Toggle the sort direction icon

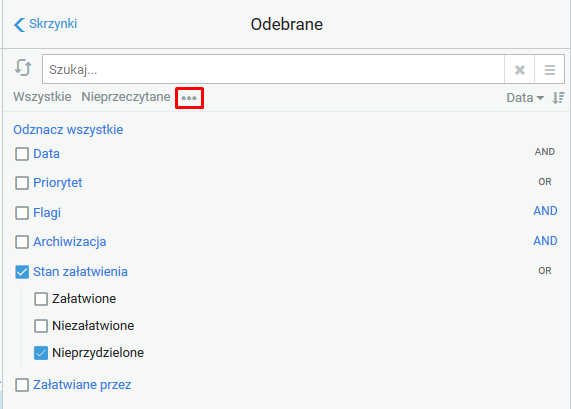point(558,98)
